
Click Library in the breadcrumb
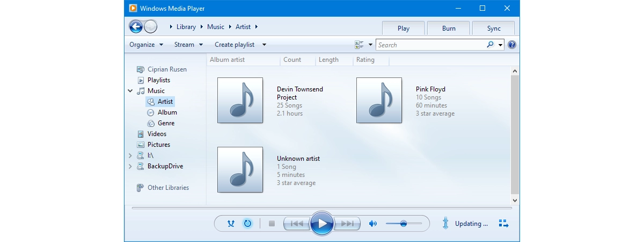(x=186, y=26)
